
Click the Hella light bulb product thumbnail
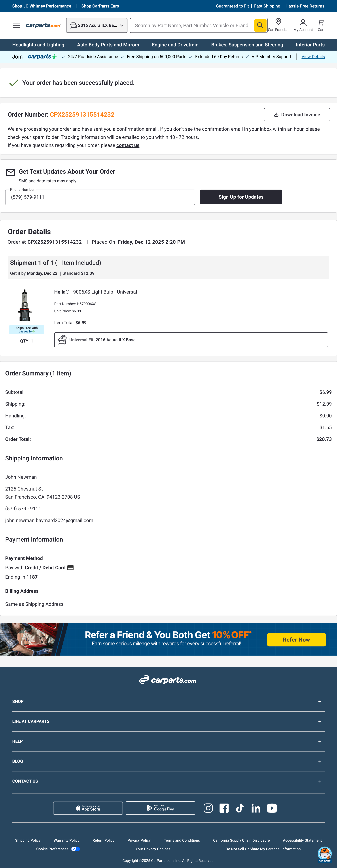tap(25, 305)
